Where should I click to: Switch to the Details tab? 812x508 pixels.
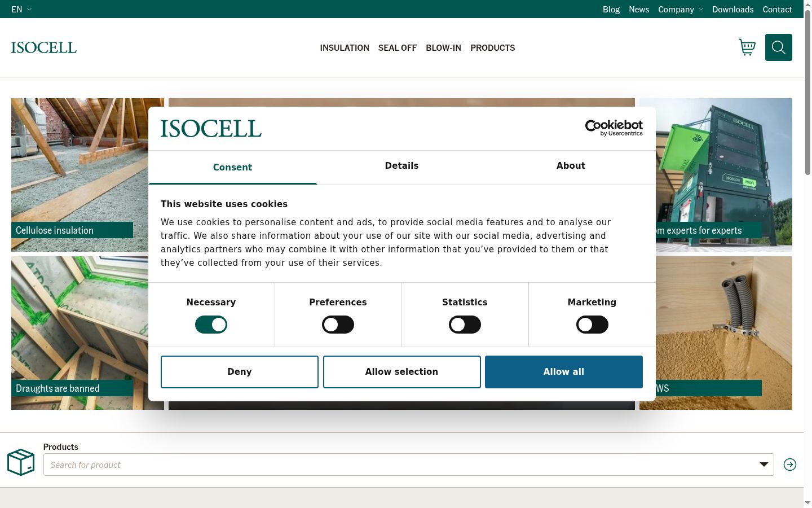[x=401, y=166]
